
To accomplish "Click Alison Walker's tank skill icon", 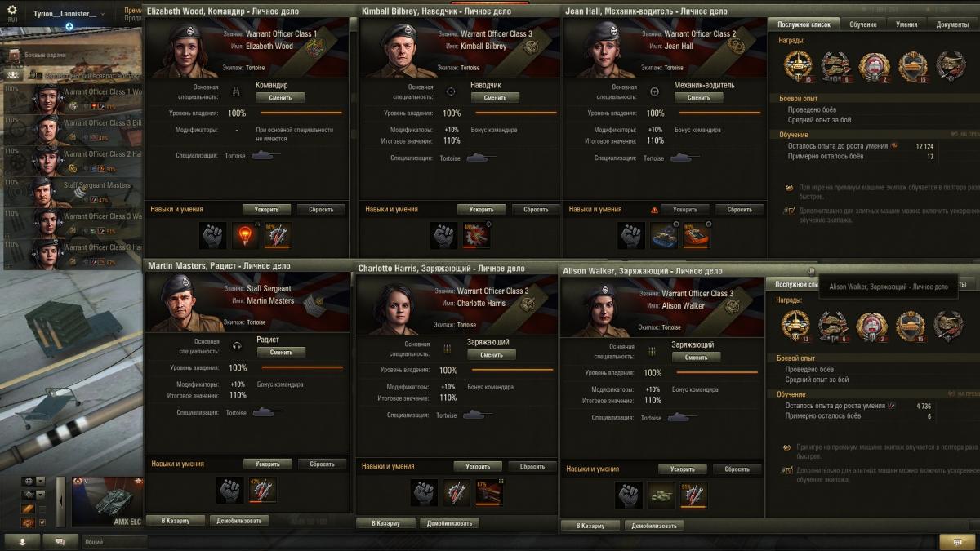I will [x=661, y=495].
